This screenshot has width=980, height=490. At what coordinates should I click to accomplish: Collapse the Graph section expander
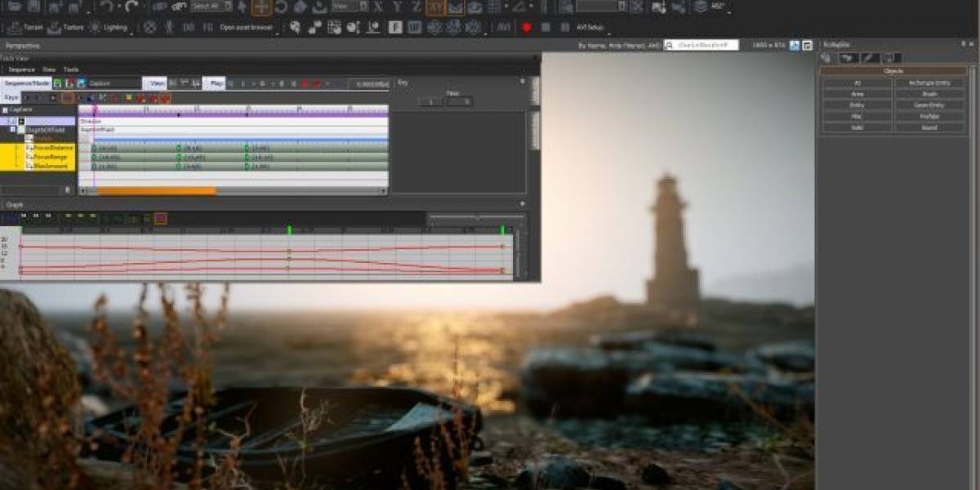pyautogui.click(x=522, y=204)
